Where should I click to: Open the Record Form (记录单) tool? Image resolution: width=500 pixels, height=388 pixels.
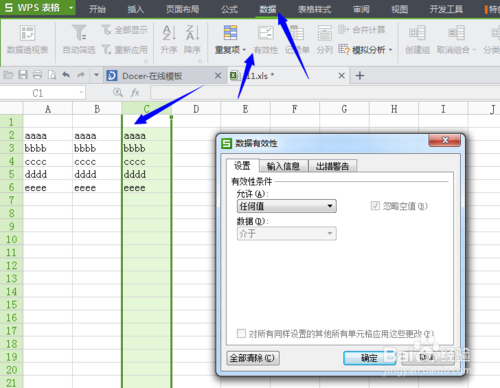297,39
